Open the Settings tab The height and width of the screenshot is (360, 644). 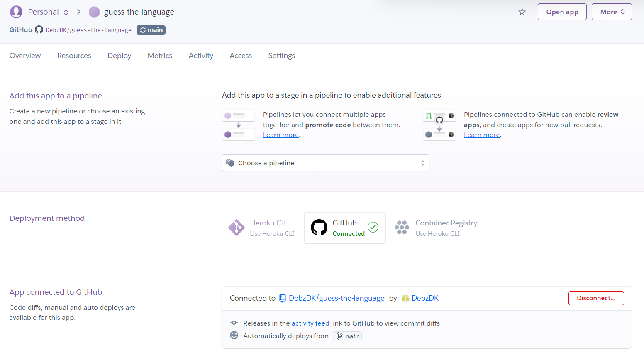282,56
